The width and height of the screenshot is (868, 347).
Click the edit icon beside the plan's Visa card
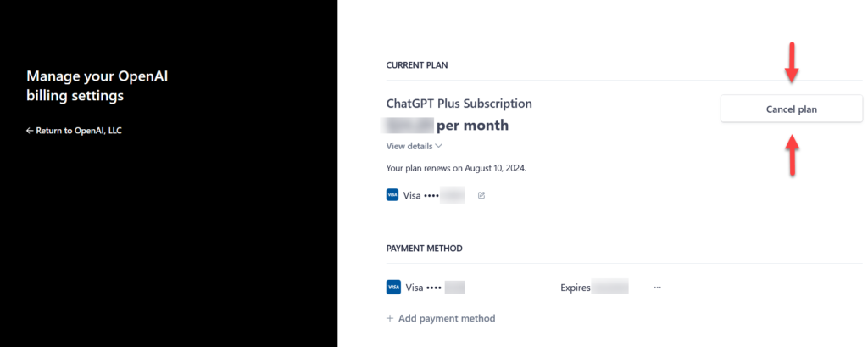[x=481, y=195]
